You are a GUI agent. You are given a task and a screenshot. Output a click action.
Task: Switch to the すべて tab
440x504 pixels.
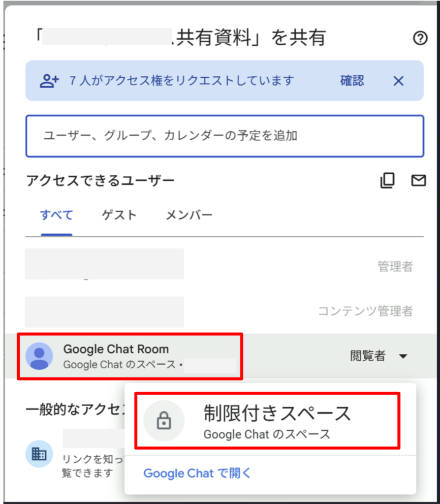(x=57, y=215)
